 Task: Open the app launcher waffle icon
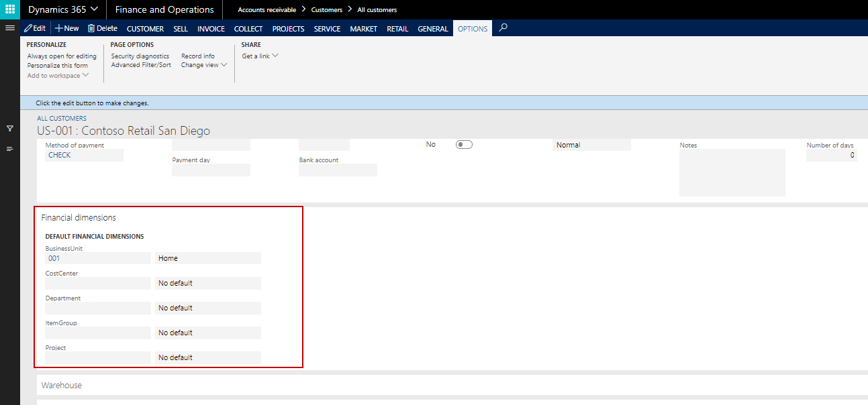[10, 9]
